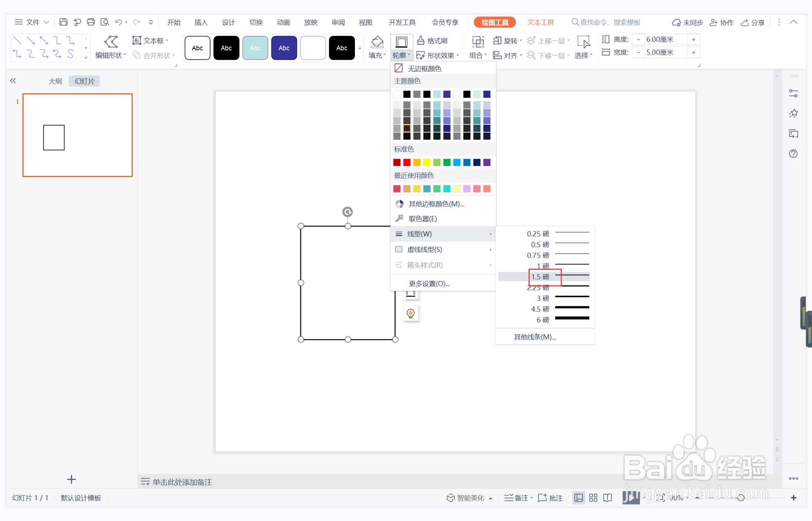Open 更多设置(O)... more settings
This screenshot has height=521, width=812.
(x=429, y=284)
